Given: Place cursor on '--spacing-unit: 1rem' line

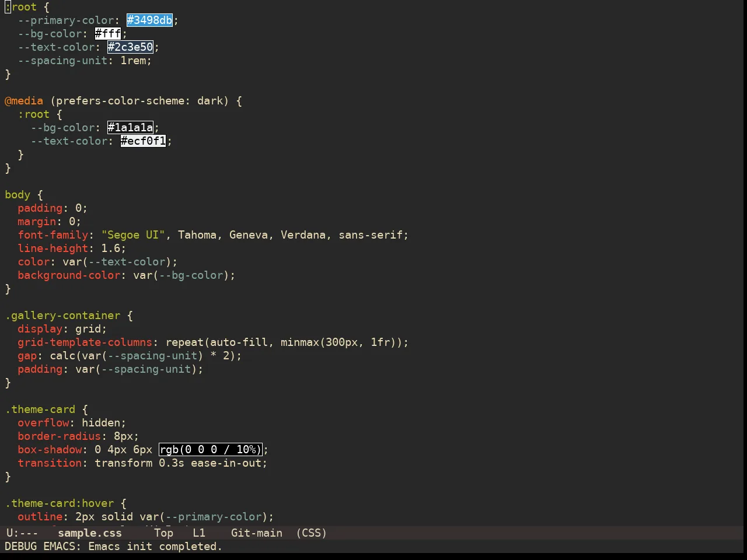Looking at the screenshot, I should 85,61.
